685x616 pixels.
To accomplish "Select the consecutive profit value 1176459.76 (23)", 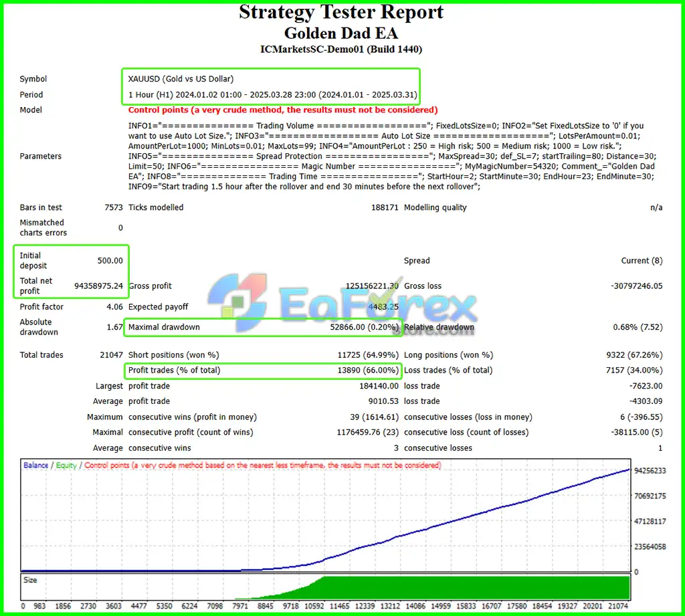I will click(x=368, y=433).
